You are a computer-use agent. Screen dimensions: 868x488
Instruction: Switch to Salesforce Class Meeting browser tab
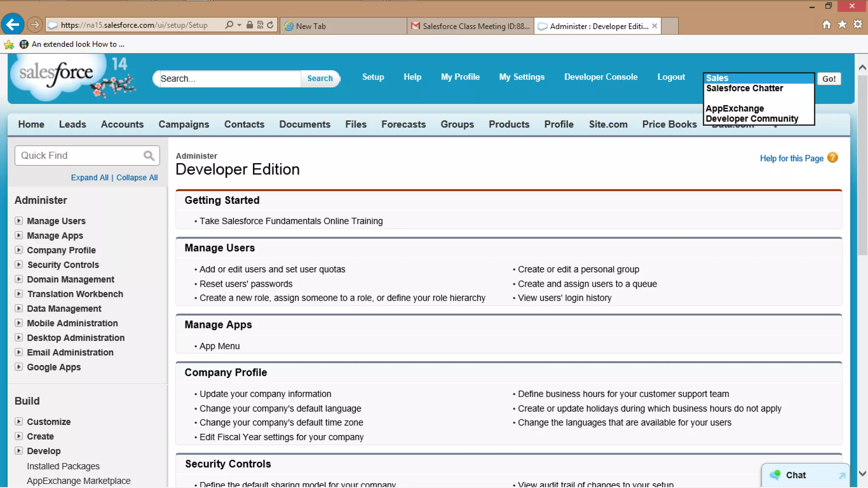click(470, 26)
